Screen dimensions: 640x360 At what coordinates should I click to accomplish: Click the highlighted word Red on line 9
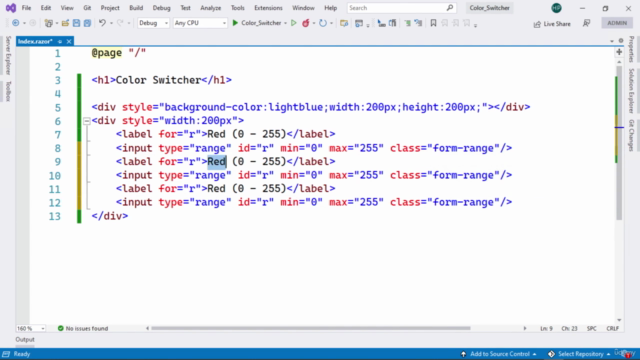pos(217,162)
